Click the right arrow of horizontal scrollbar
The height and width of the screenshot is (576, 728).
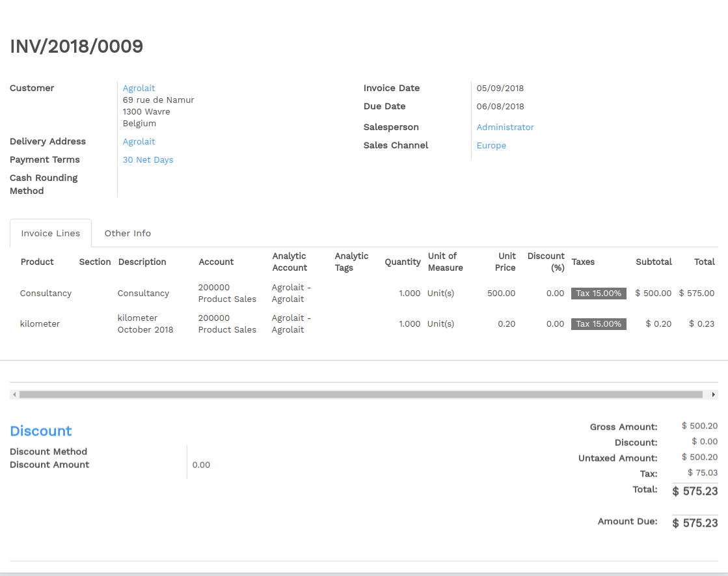pyautogui.click(x=714, y=395)
